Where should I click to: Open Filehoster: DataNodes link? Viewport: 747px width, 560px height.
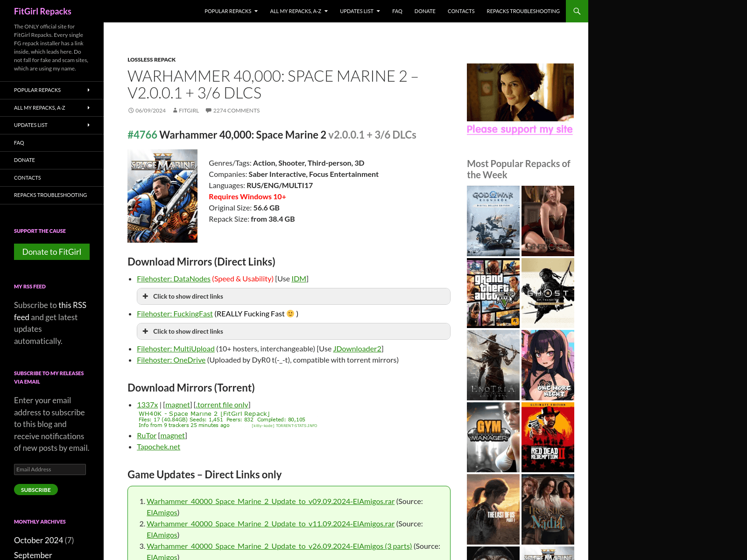coord(174,279)
